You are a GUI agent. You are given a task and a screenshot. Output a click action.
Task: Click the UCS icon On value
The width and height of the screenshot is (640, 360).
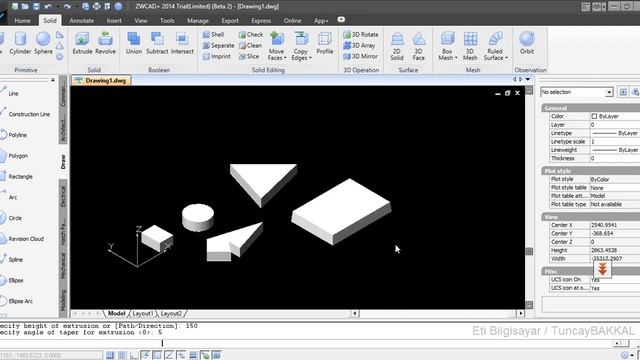click(615, 280)
